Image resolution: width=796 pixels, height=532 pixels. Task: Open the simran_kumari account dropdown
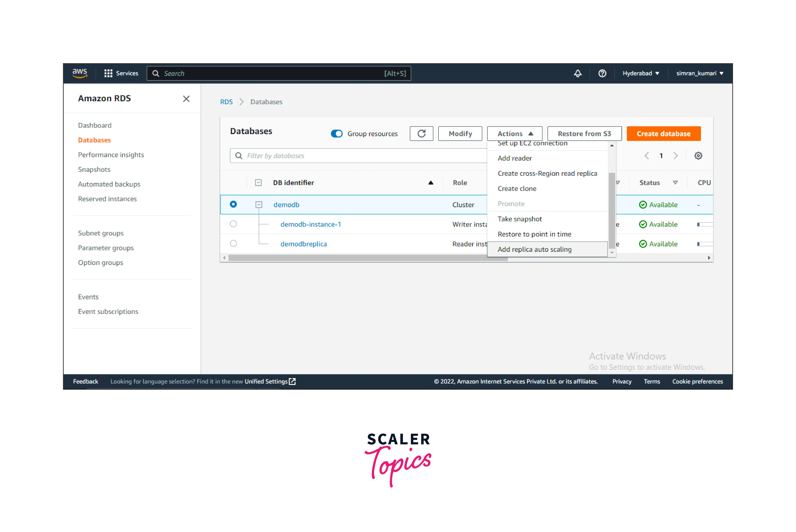pos(699,73)
